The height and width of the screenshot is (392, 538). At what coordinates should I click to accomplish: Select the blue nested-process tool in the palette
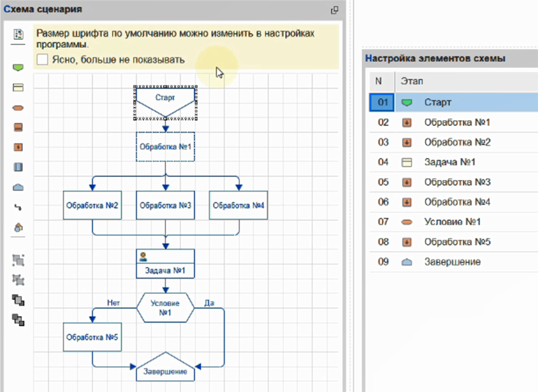point(18,167)
